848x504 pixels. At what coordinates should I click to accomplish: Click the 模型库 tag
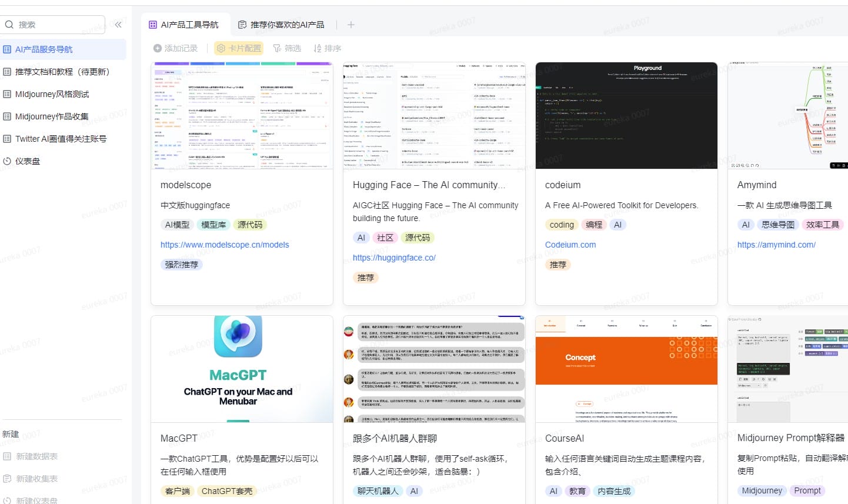[x=213, y=225]
